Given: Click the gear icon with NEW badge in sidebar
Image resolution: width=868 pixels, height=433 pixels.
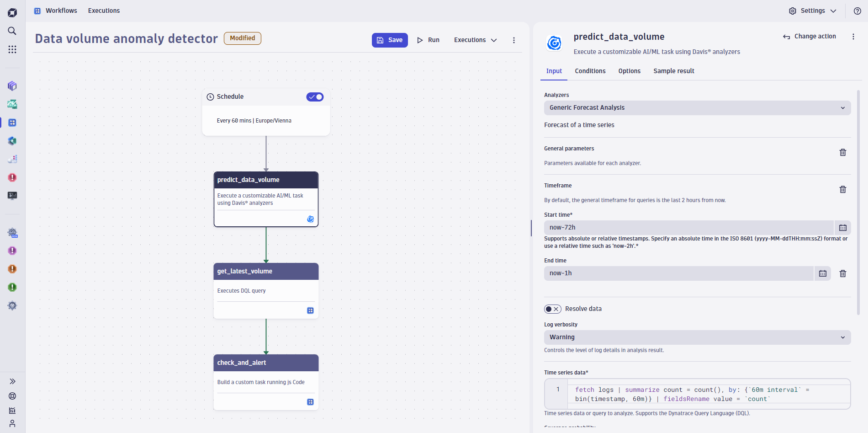Looking at the screenshot, I should [x=12, y=233].
